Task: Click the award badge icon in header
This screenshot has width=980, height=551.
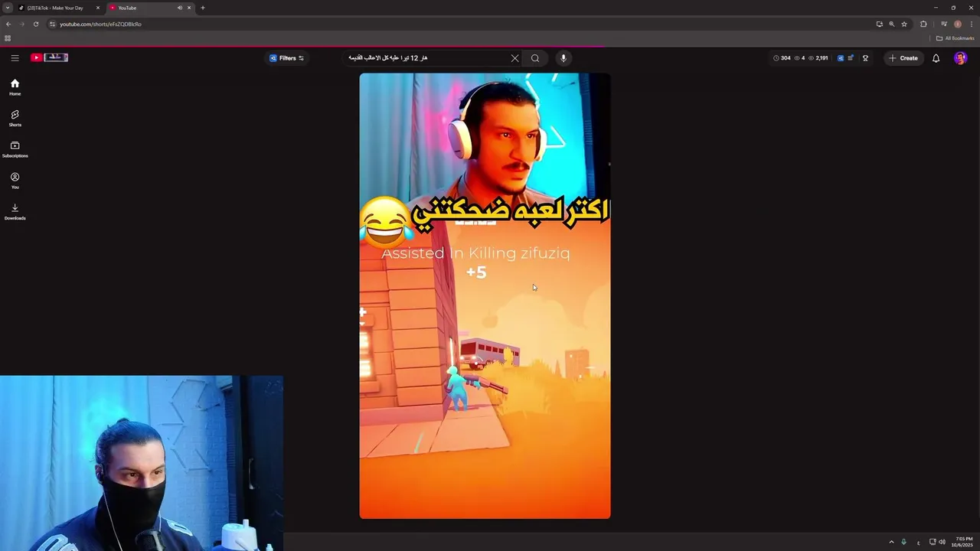Action: tap(865, 58)
